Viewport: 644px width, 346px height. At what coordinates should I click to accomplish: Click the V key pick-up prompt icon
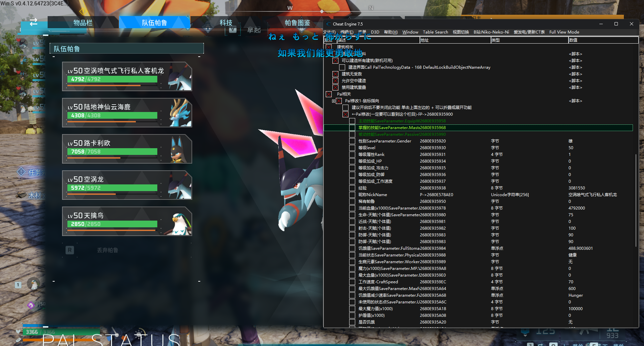click(x=233, y=30)
